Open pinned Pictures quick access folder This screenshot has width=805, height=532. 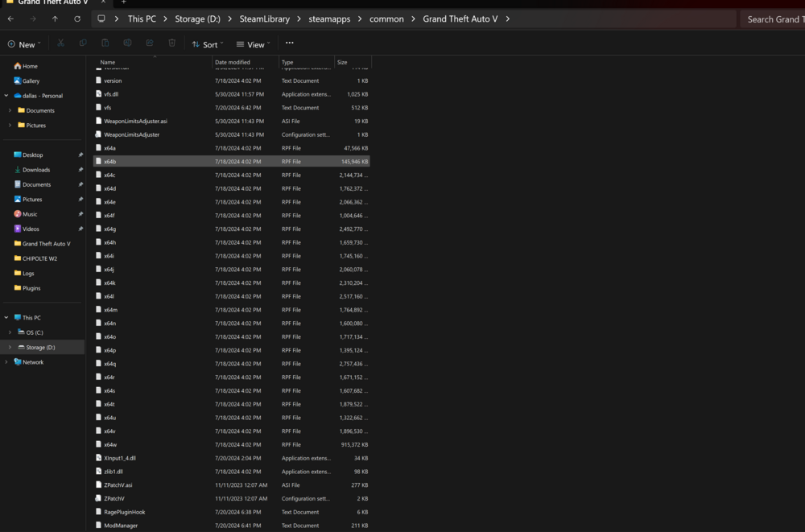(28, 199)
